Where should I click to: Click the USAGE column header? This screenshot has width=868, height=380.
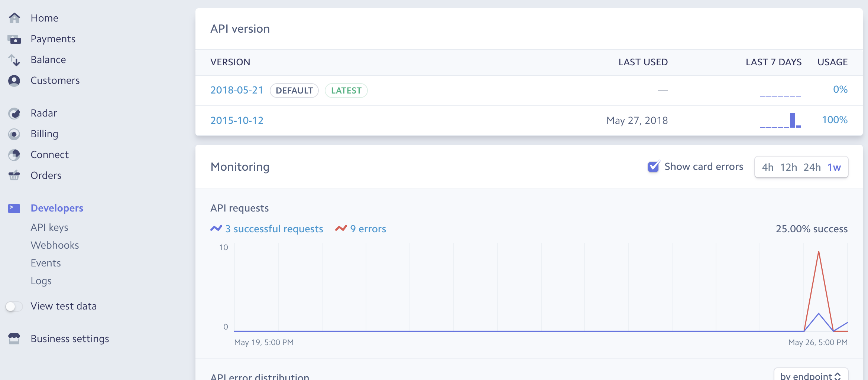(832, 62)
